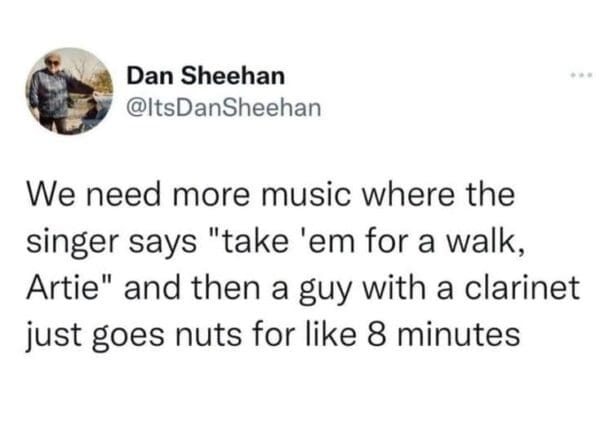Open the Dan Sheehan display name link
This screenshot has width=600, height=447.
tap(206, 76)
